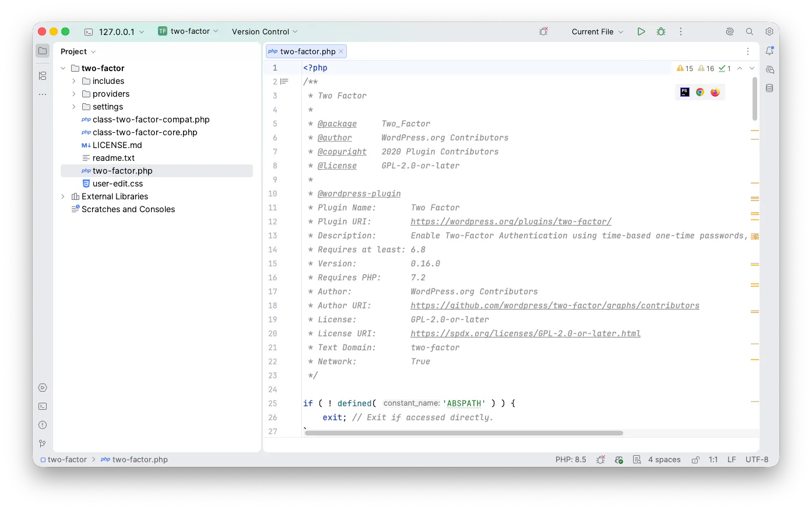Click the editor tab options vertical dots
812x510 pixels.
tap(748, 51)
